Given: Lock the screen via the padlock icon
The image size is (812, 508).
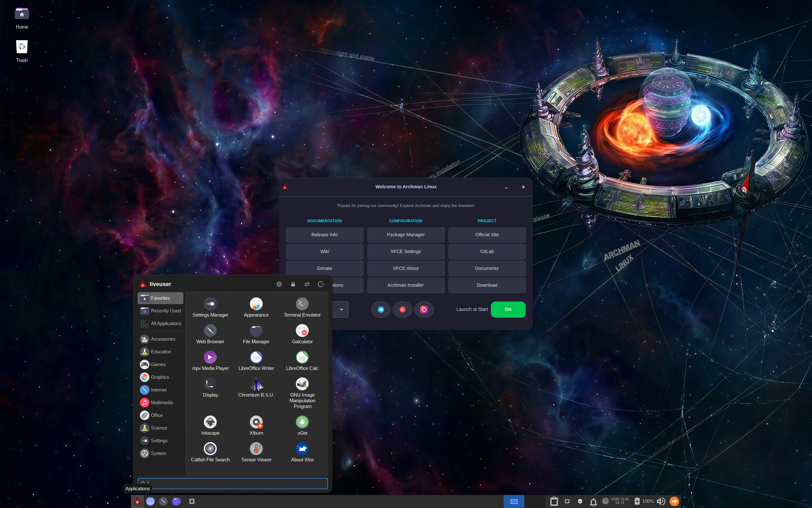Looking at the screenshot, I should click(x=293, y=284).
